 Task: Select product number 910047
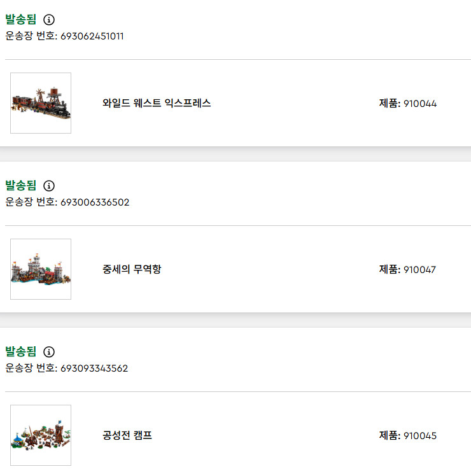click(x=420, y=270)
